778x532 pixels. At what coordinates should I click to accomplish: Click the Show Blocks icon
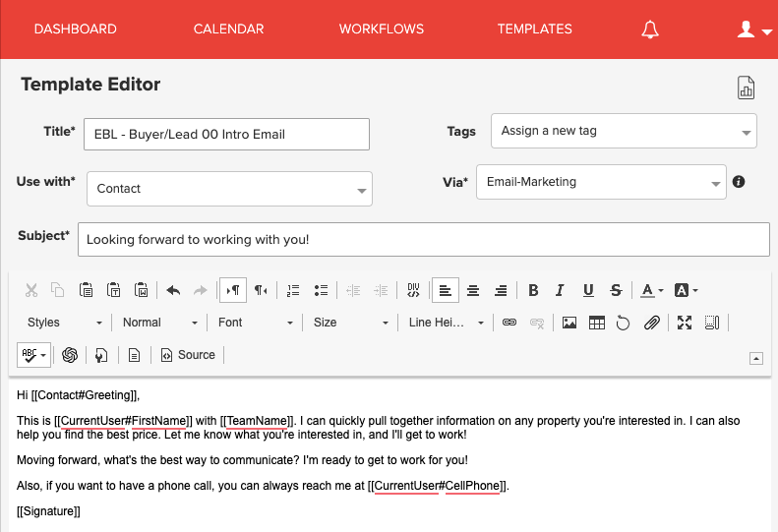point(712,323)
